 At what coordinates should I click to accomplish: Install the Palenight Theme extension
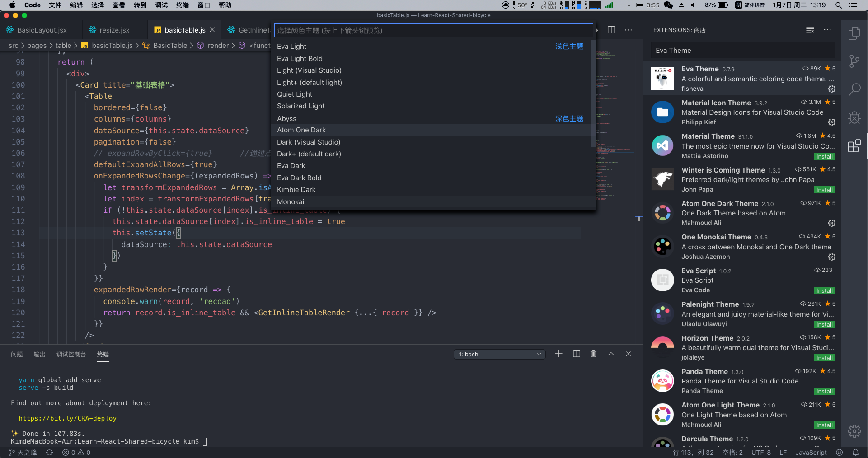[824, 324]
